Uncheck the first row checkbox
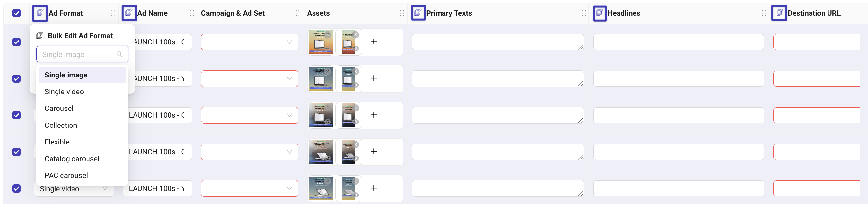This screenshot has height=204, width=868. point(17,42)
